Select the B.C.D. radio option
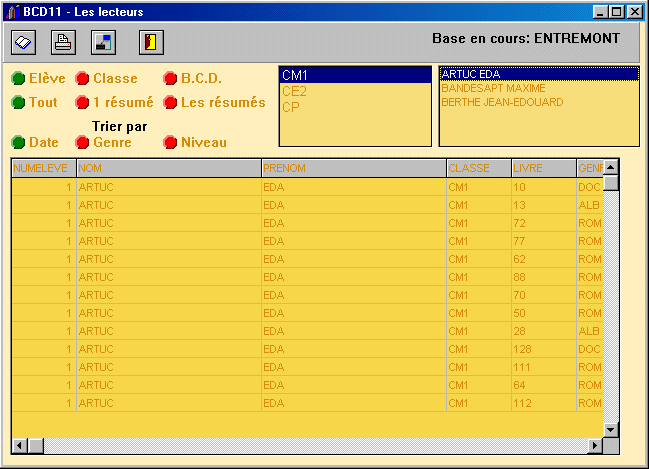Image resolution: width=649 pixels, height=469 pixels. (x=170, y=78)
